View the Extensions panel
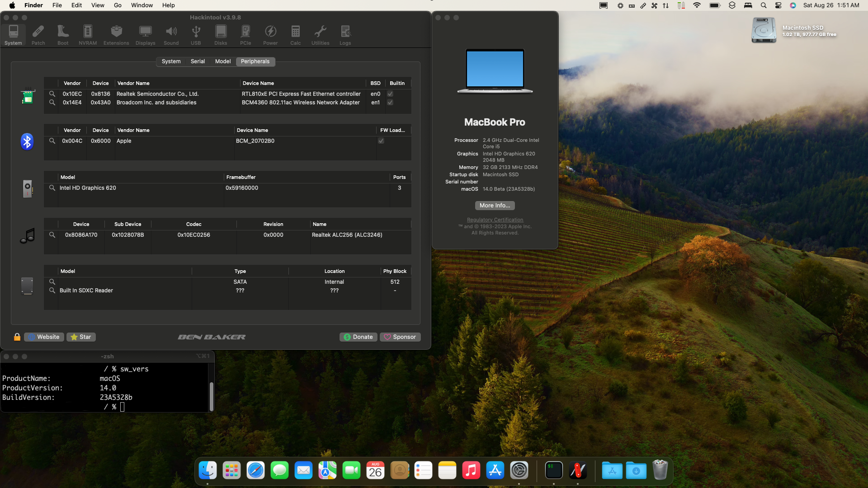This screenshot has height=488, width=868. tap(116, 35)
